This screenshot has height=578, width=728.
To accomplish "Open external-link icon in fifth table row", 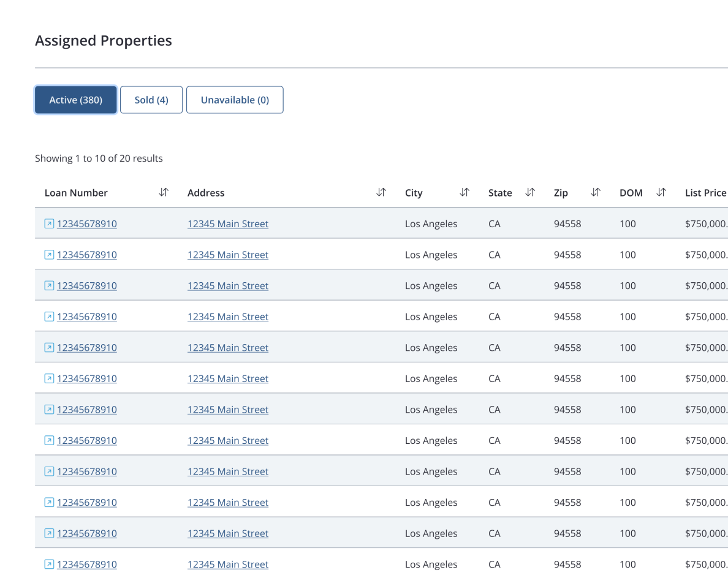I will 49,347.
